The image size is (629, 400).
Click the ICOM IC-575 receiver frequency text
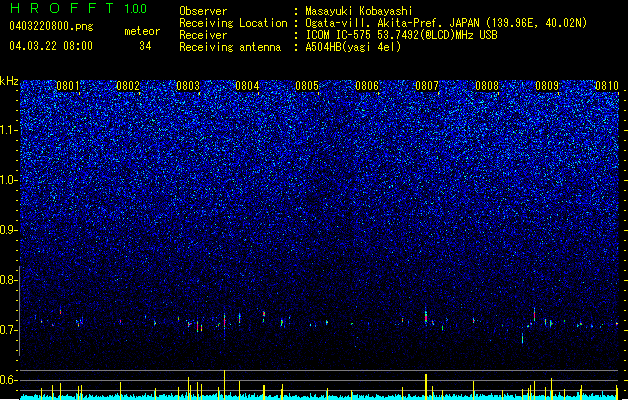pyautogui.click(x=402, y=35)
